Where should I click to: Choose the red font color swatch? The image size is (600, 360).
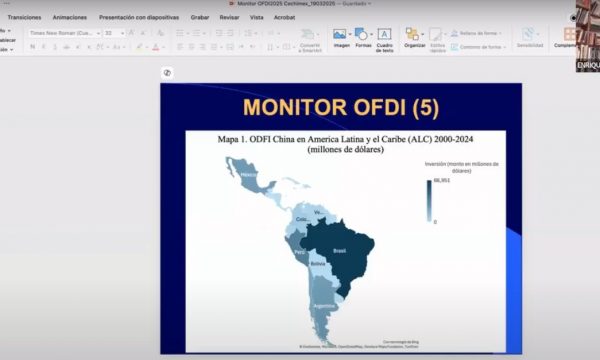point(155,47)
